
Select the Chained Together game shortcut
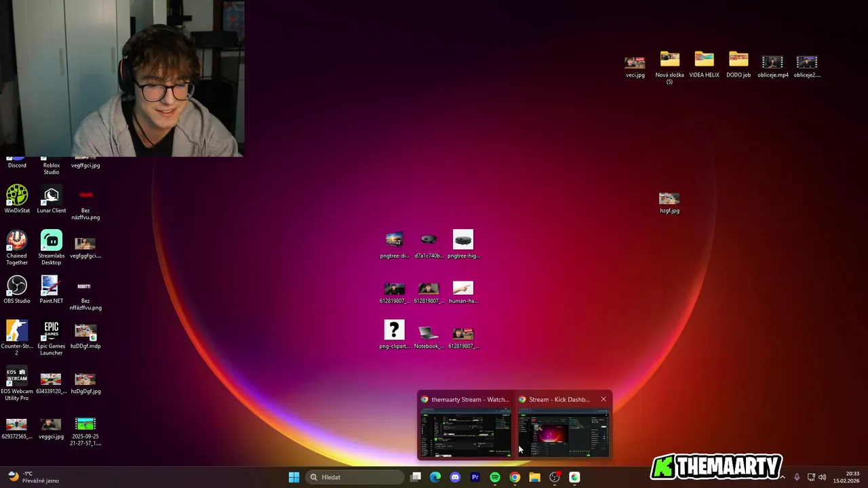[x=17, y=247]
